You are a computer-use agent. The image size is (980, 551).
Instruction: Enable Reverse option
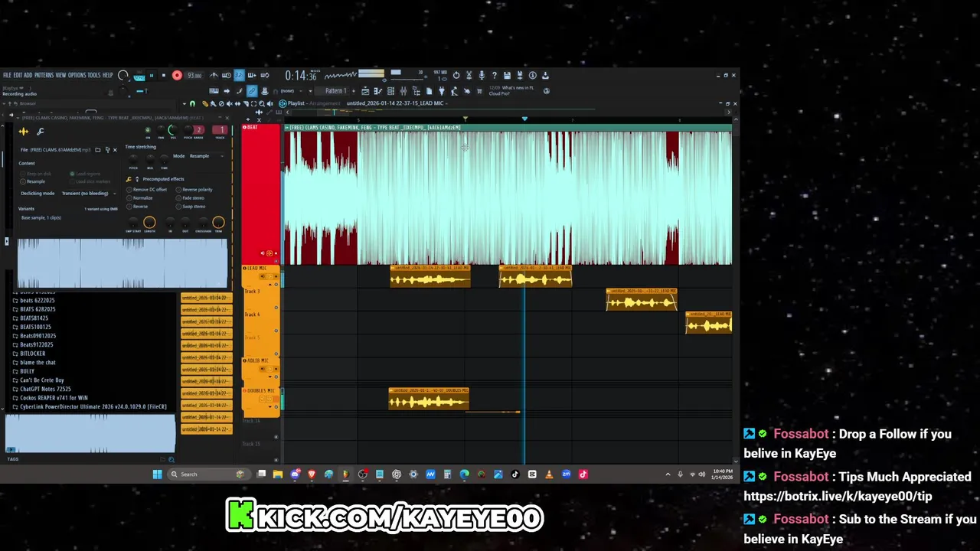click(x=138, y=207)
